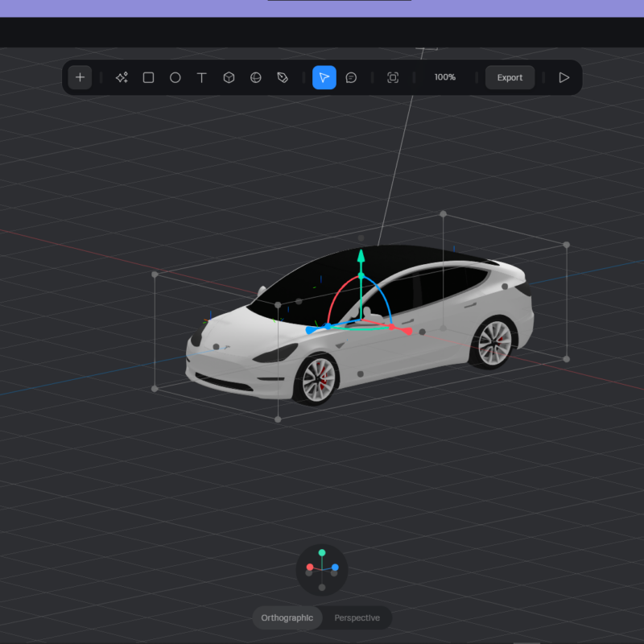Select the 3D cube object tool

229,77
